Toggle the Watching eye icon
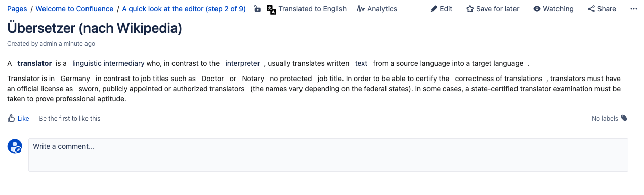 click(537, 9)
